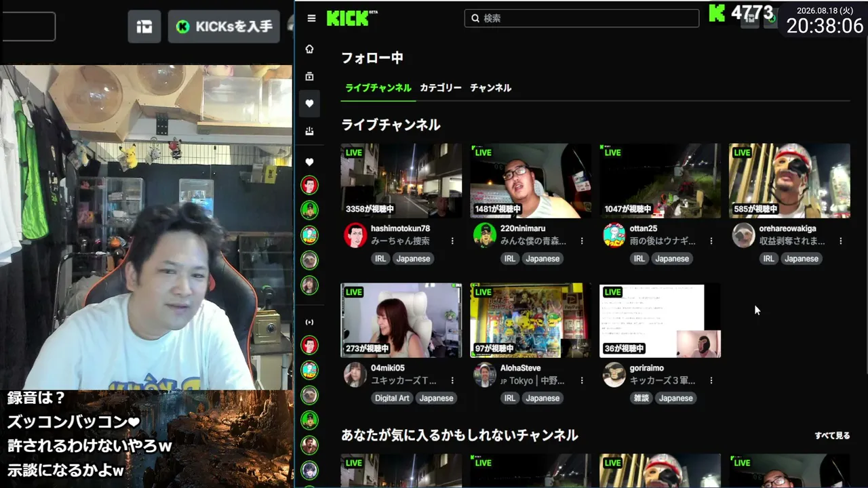Open the three-dot menu for hashimotokun78
868x488 pixels.
(452, 241)
